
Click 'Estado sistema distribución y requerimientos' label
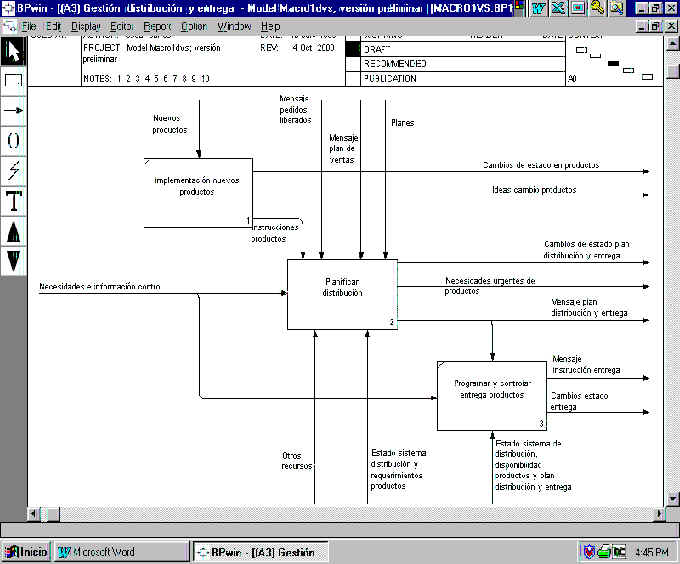coord(398,469)
